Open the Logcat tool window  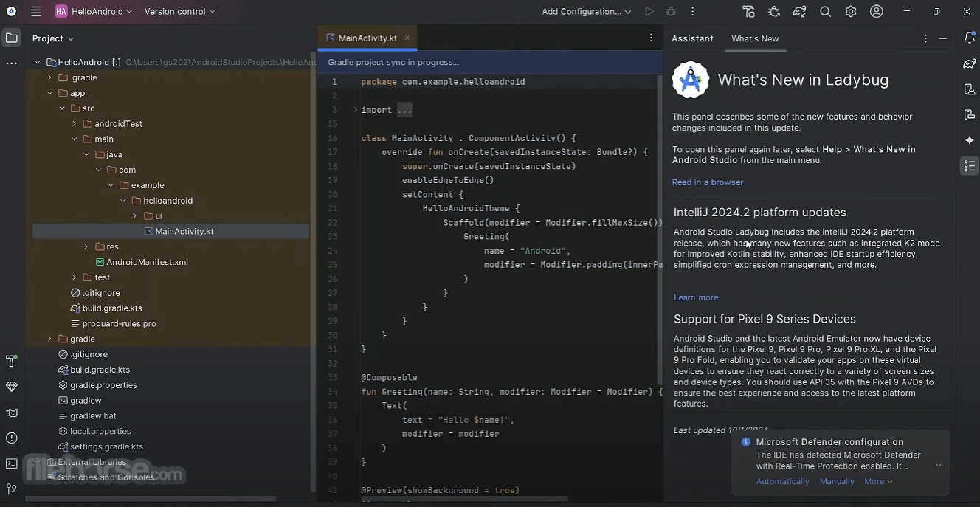tap(11, 413)
